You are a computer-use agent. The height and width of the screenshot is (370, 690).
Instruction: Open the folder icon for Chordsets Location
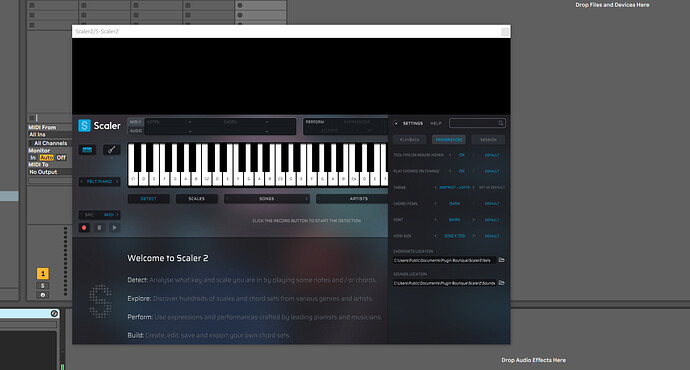coord(501,260)
